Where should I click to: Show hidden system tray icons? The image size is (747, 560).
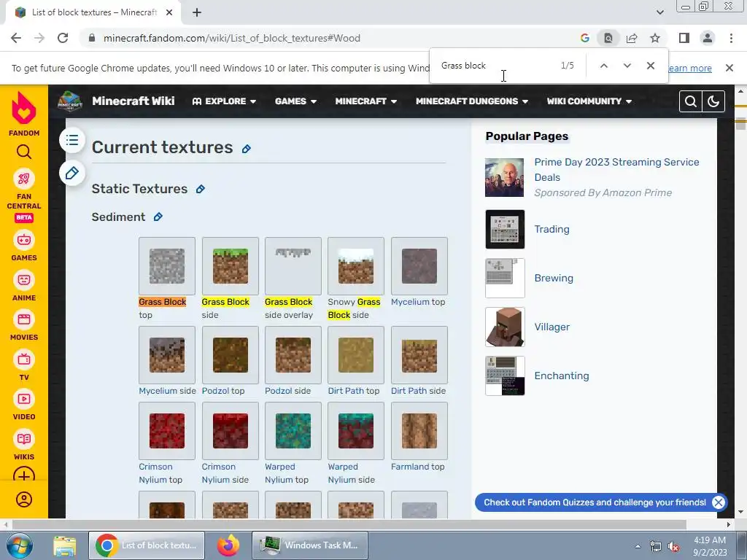tap(638, 546)
